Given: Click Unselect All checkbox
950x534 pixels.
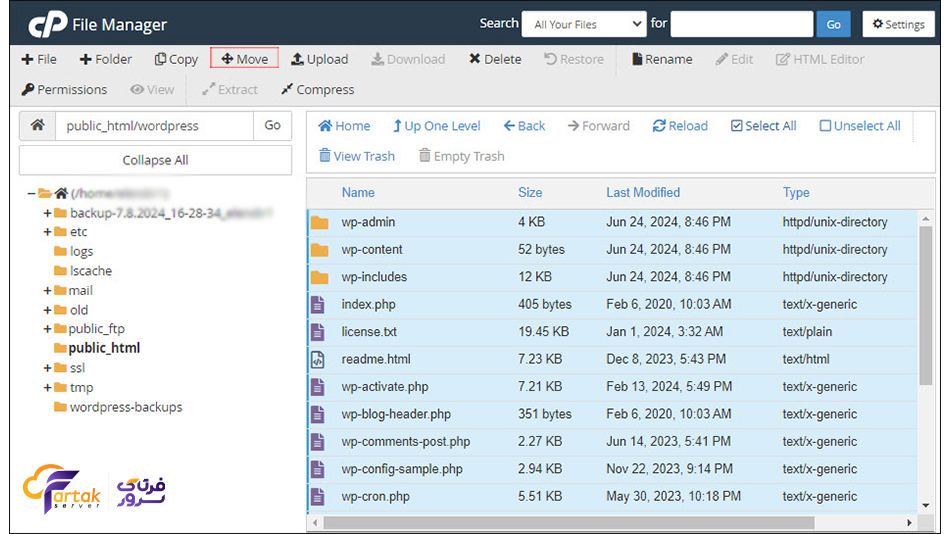Looking at the screenshot, I should 859,126.
